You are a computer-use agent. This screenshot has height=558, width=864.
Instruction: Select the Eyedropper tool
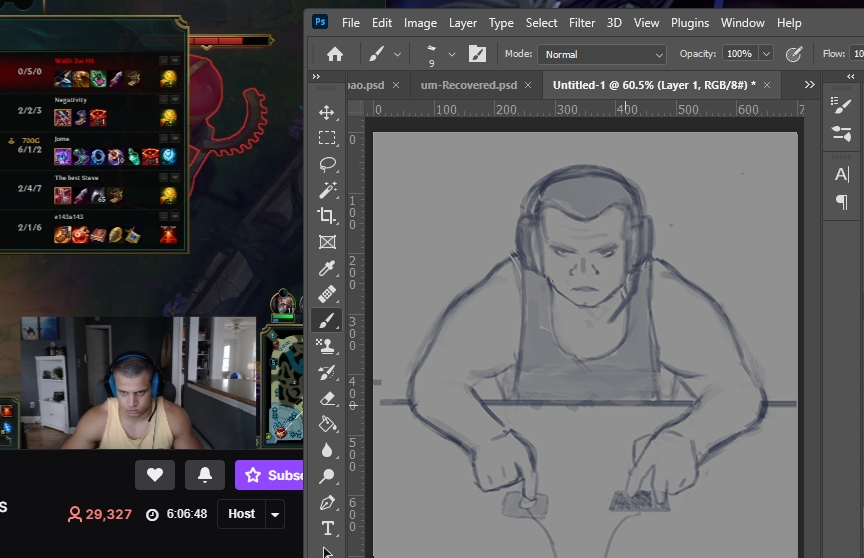pyautogui.click(x=327, y=268)
